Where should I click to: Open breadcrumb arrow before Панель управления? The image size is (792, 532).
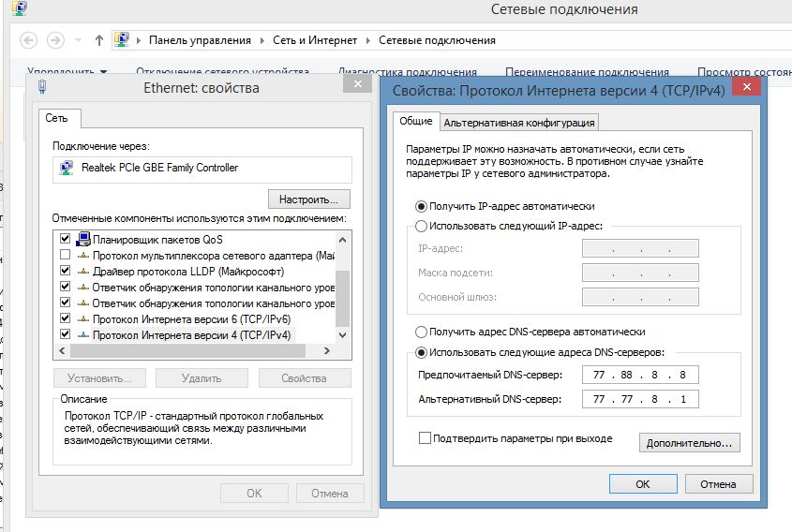coord(139,40)
